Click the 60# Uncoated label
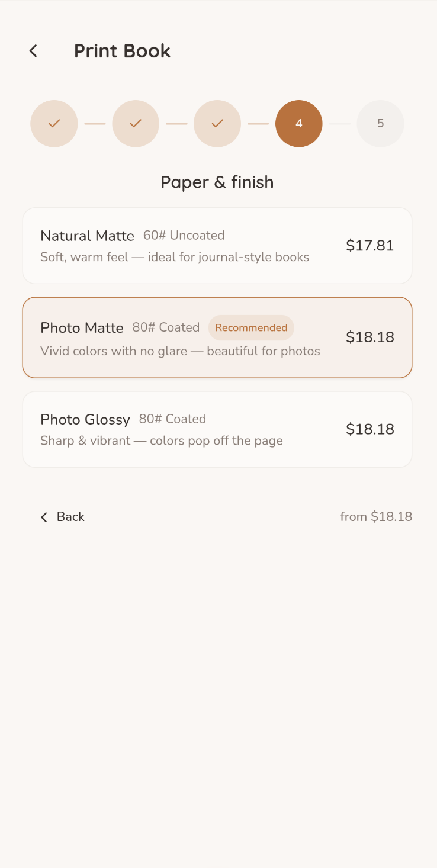 184,236
